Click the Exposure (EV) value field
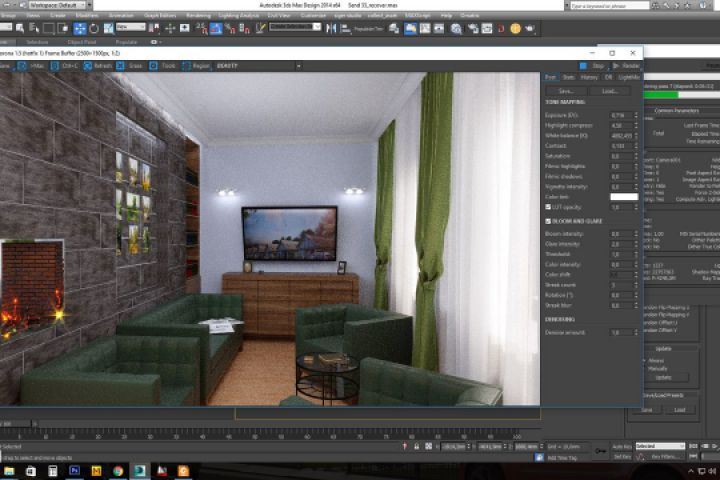This screenshot has height=480, width=720. click(x=621, y=115)
